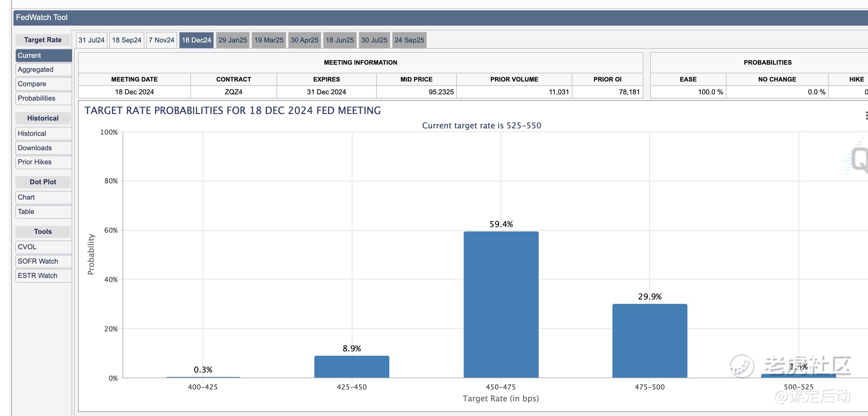The image size is (868, 416).
Task: Open the ESTR Watch tool
Action: pyautogui.click(x=44, y=275)
